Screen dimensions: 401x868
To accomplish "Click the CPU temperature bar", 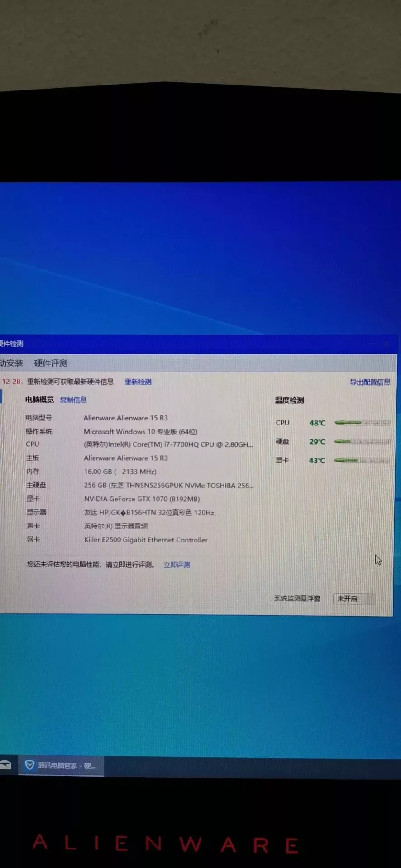I will (362, 423).
